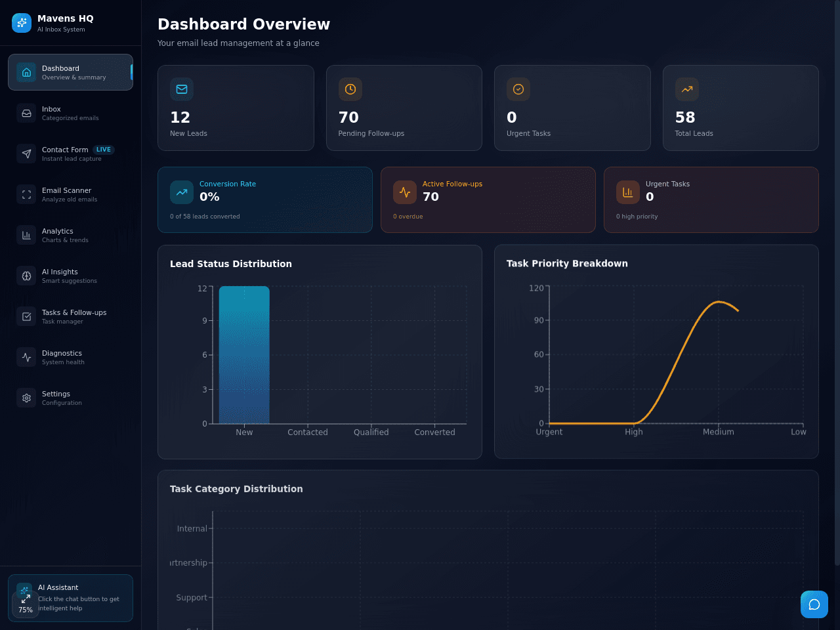Click the Settings gear icon
Image resolution: width=840 pixels, height=630 pixels.
(x=26, y=398)
